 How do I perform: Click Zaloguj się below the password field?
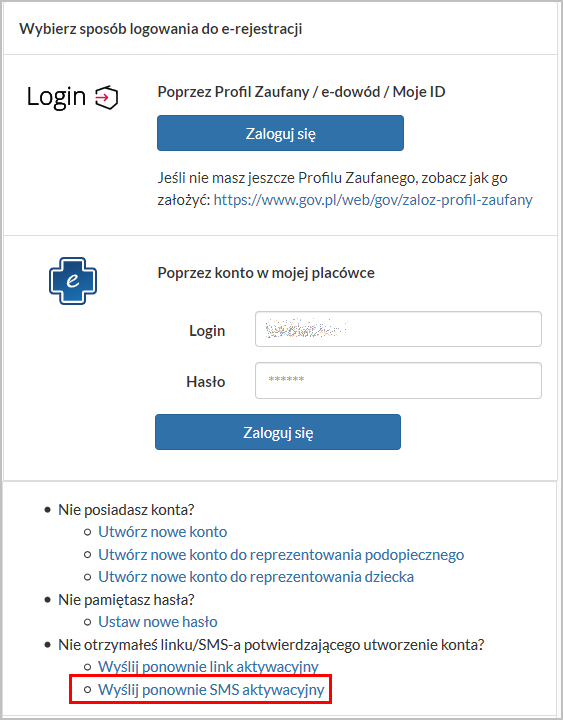tap(278, 432)
